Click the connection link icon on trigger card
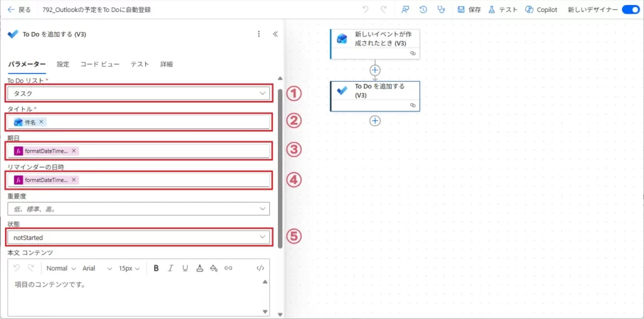Screen dimensions: 644x319 pyautogui.click(x=413, y=53)
